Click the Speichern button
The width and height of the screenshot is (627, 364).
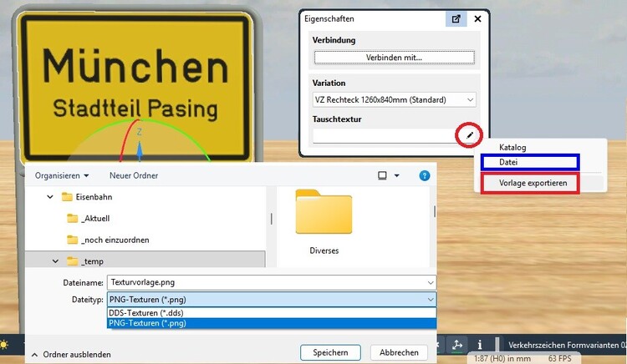click(x=331, y=352)
